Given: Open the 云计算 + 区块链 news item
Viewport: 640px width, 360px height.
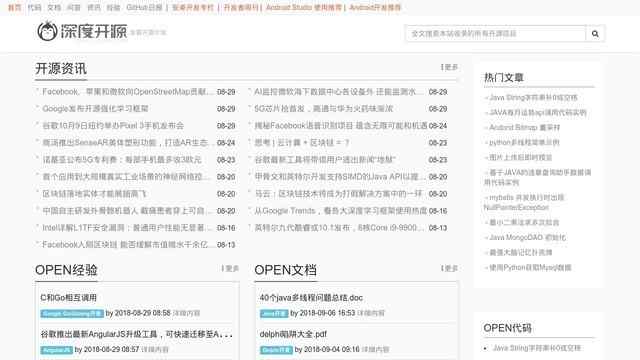Looking at the screenshot, I should 302,143.
